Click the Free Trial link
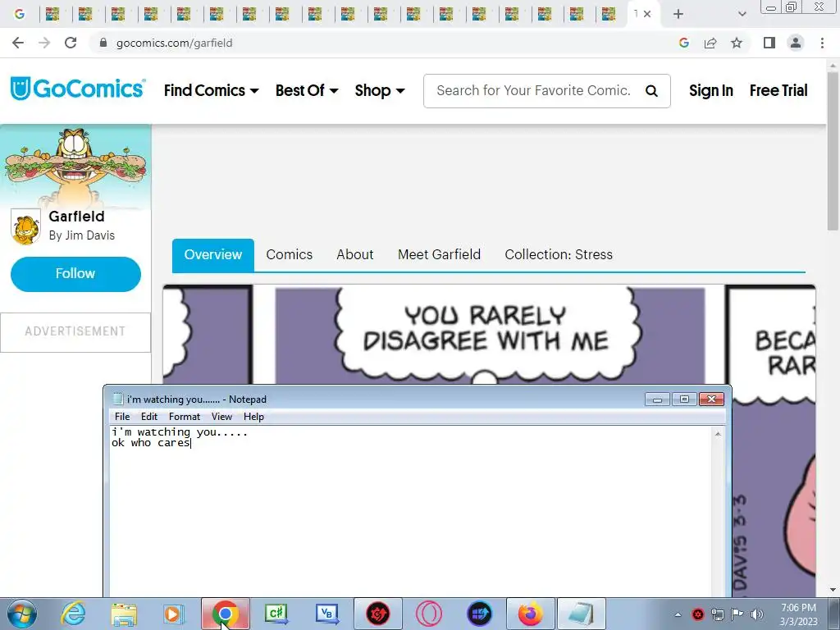Viewport: 840px width, 630px height. 778,90
